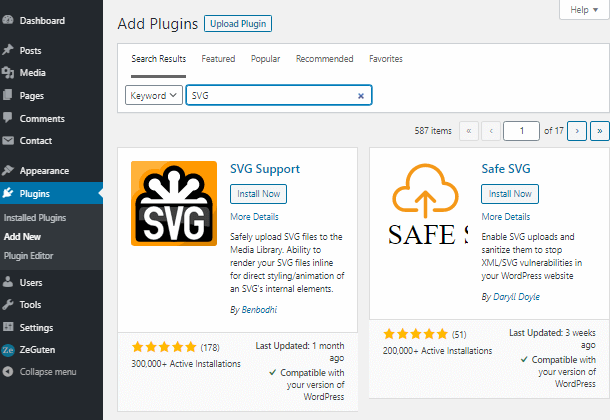Visit author Daryll Doyle's link
This screenshot has width=610, height=420.
516,297
